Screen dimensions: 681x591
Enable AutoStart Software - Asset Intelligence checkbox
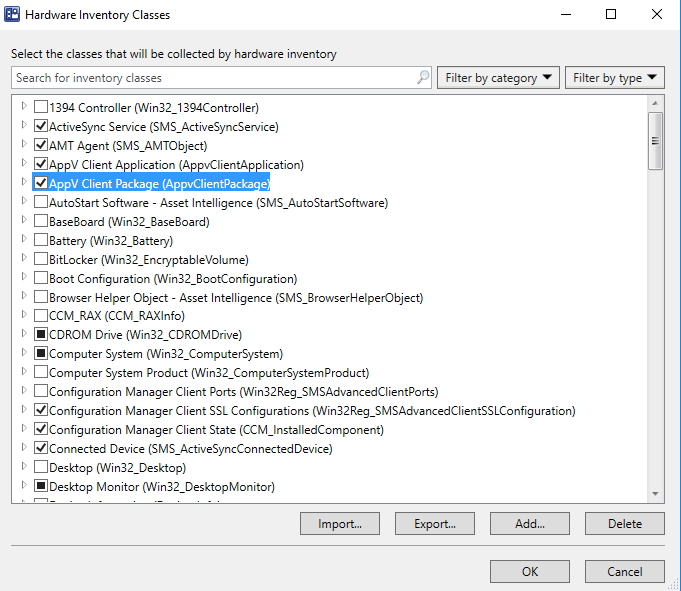pyautogui.click(x=41, y=201)
